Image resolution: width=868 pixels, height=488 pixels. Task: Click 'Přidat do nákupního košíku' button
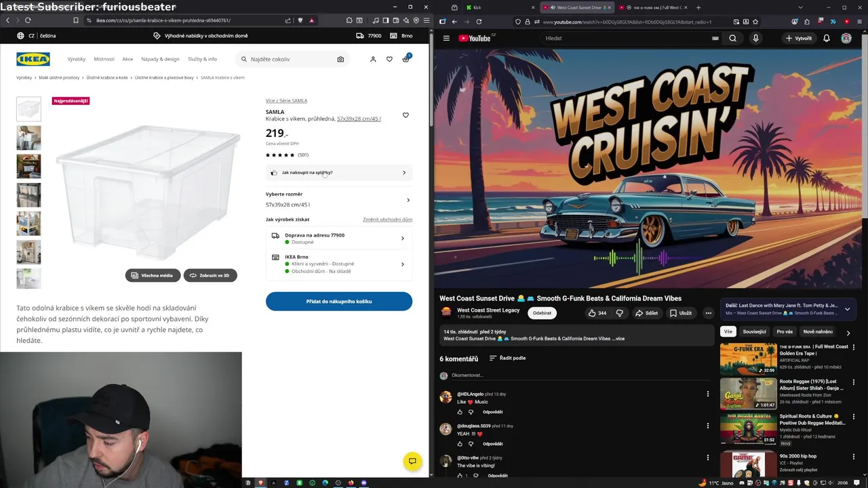point(339,301)
